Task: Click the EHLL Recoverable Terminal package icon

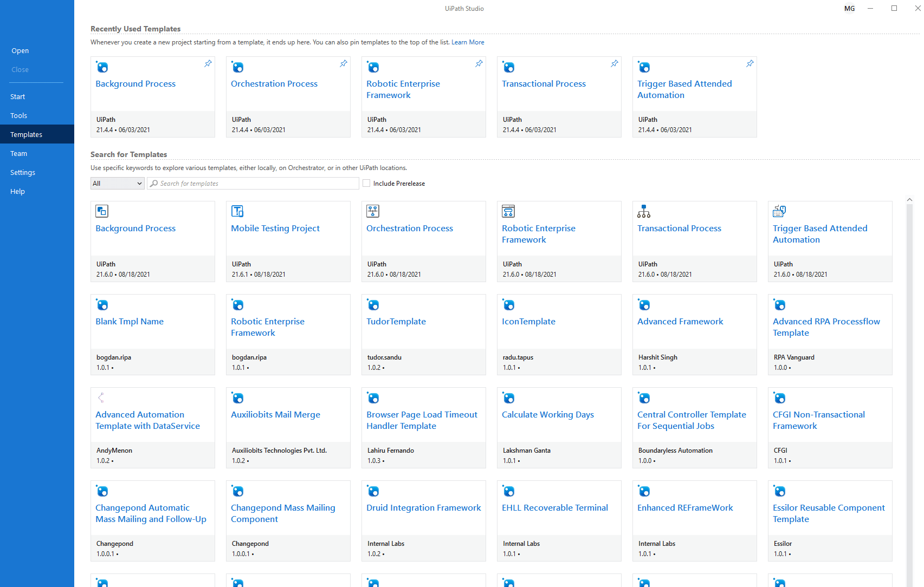Action: click(x=508, y=491)
